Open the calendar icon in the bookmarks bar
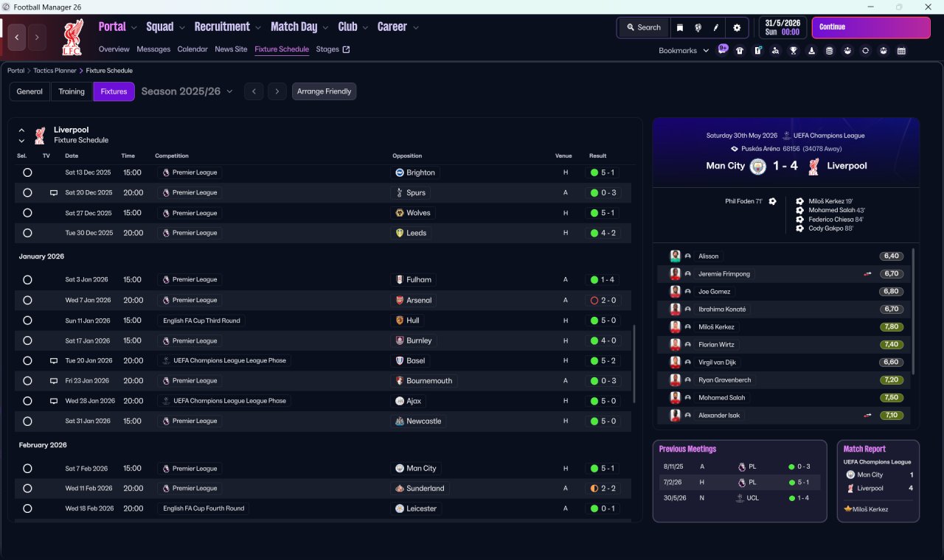This screenshot has height=560, width=944. 901,51
